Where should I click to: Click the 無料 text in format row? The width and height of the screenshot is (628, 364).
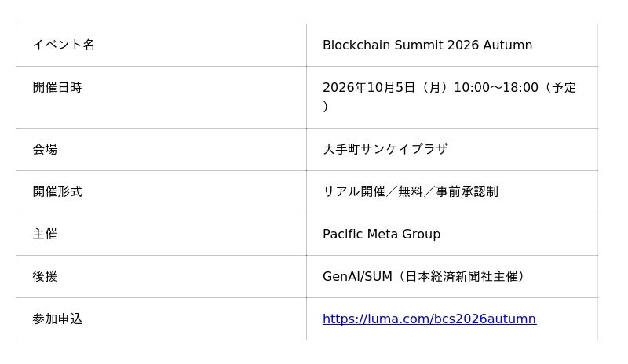tap(411, 191)
